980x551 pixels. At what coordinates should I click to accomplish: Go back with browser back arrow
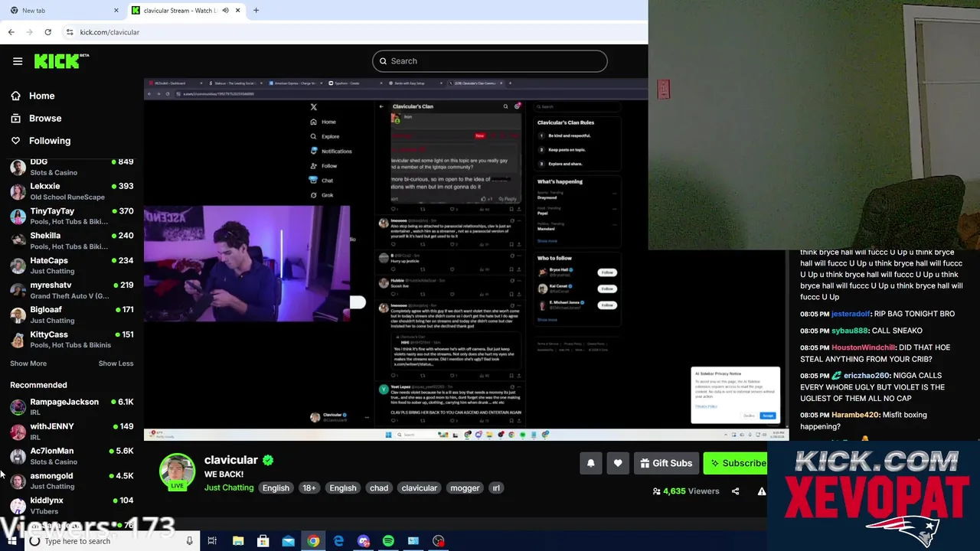tap(11, 32)
